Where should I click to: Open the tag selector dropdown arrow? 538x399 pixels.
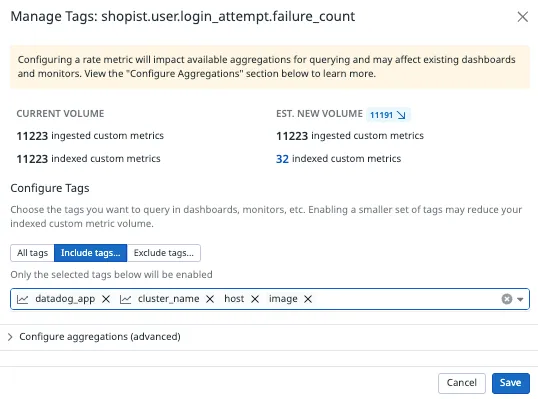[520, 300]
